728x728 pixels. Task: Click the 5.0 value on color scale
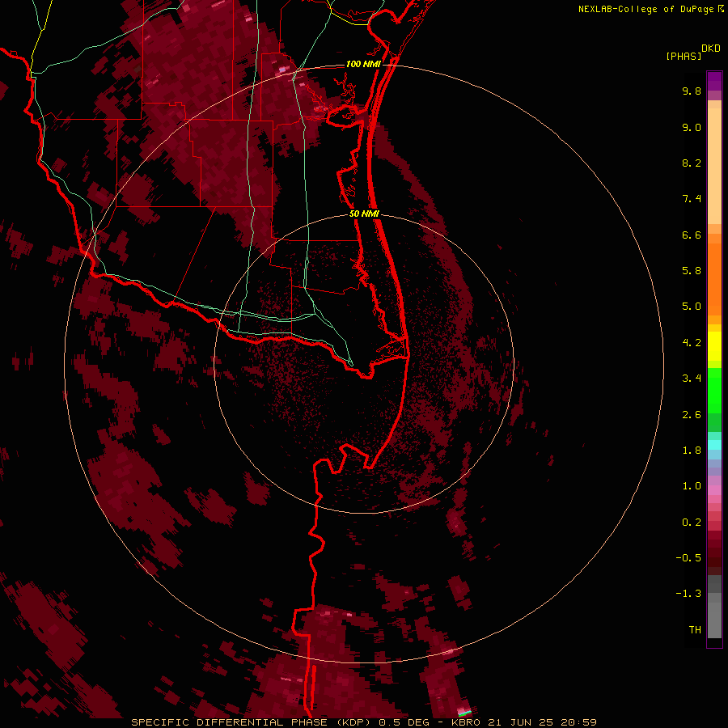692,307
